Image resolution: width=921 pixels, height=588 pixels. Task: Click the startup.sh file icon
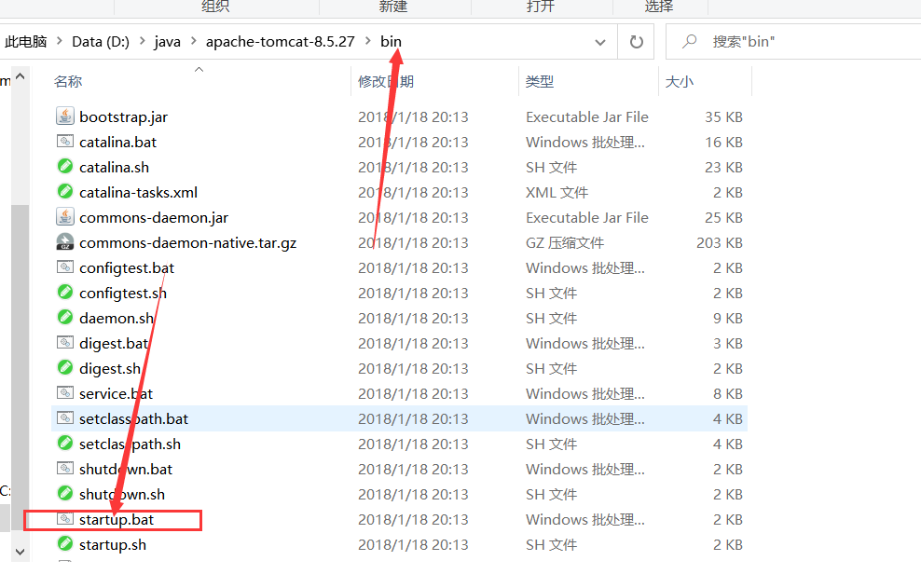(65, 544)
